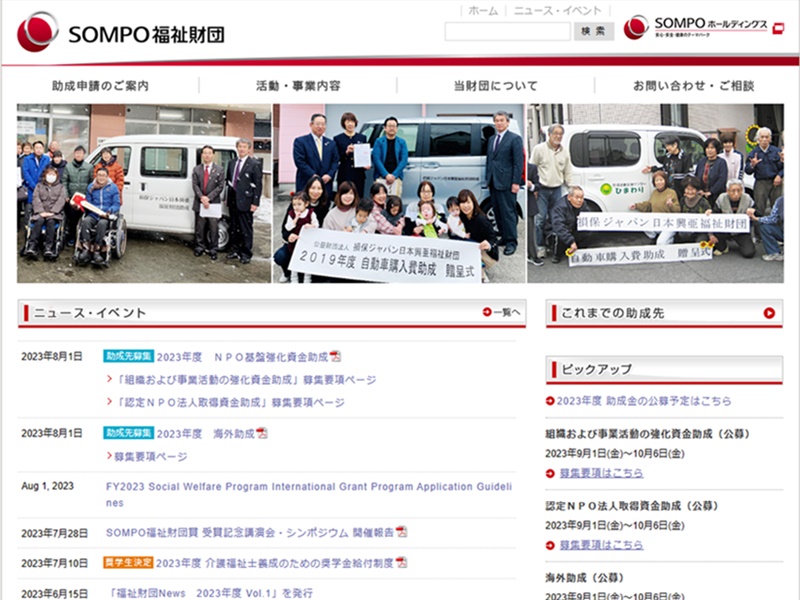Screen dimensions: 800x600
Task: Open the 当財団について menu
Action: (x=496, y=86)
